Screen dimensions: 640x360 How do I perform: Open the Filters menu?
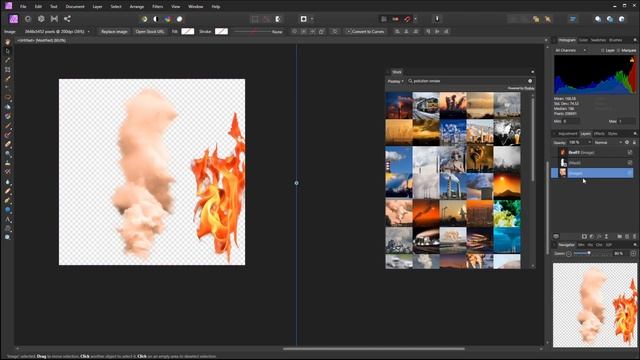[157, 7]
